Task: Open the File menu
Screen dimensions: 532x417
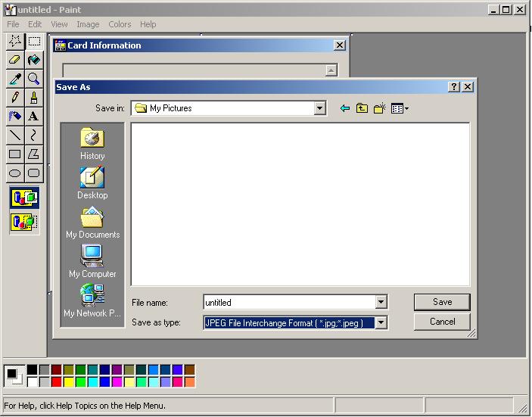Action: [13, 24]
